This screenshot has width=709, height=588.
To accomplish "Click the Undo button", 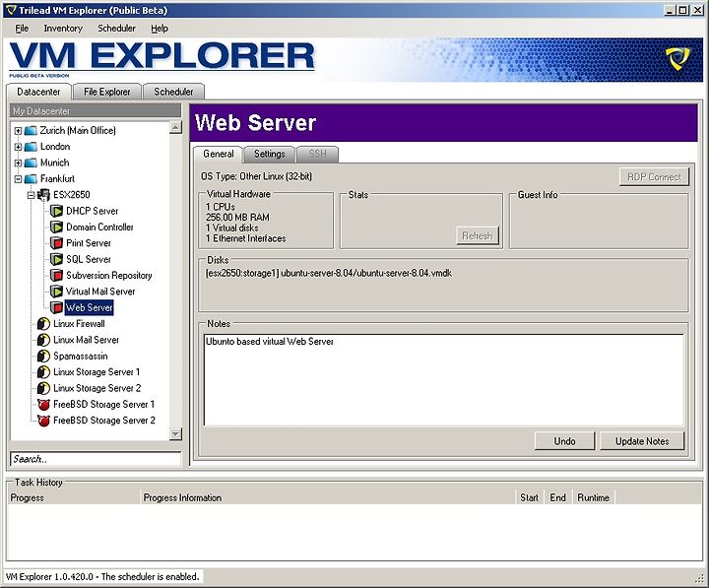I will [564, 441].
